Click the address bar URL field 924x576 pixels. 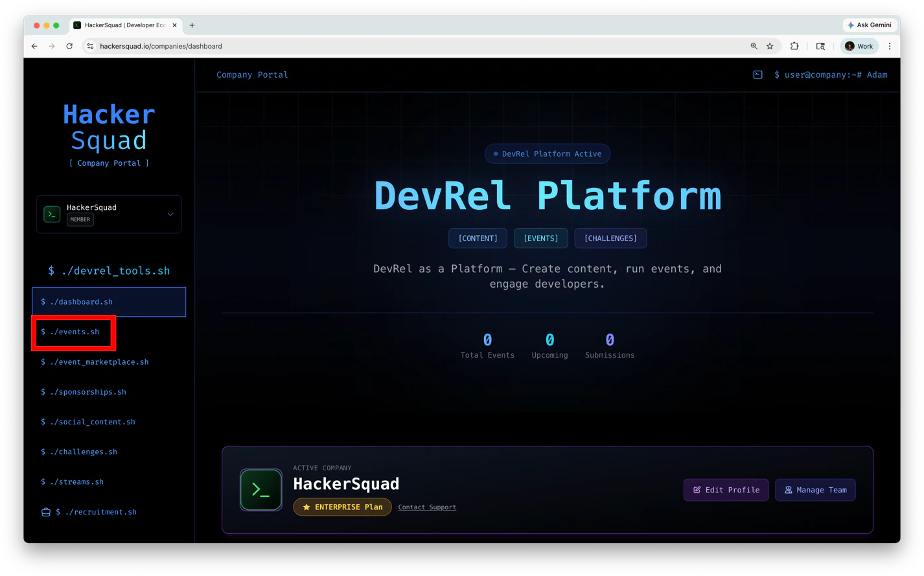pyautogui.click(x=415, y=46)
